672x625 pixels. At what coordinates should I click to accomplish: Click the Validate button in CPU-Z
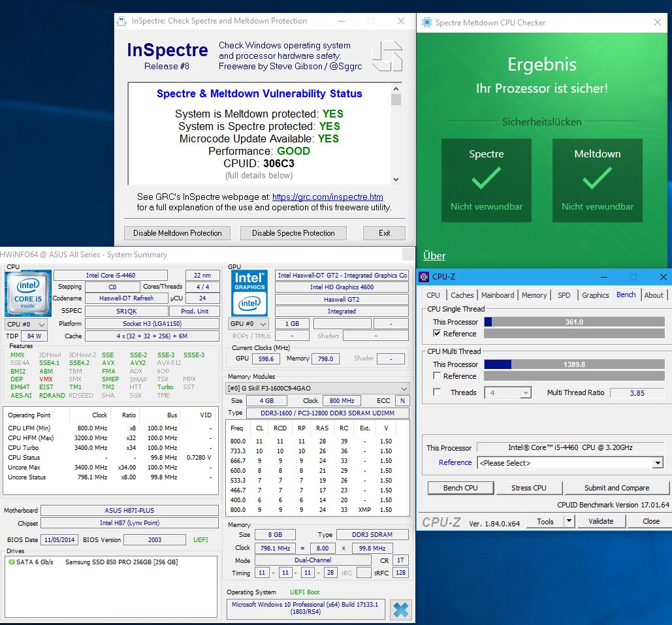[601, 521]
